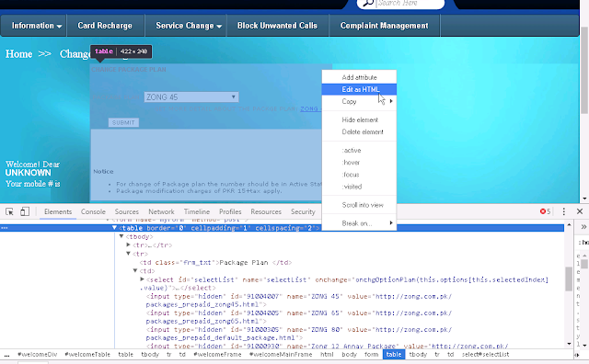589x364 pixels.
Task: Close the DevTools panel with X
Action: coord(580,211)
